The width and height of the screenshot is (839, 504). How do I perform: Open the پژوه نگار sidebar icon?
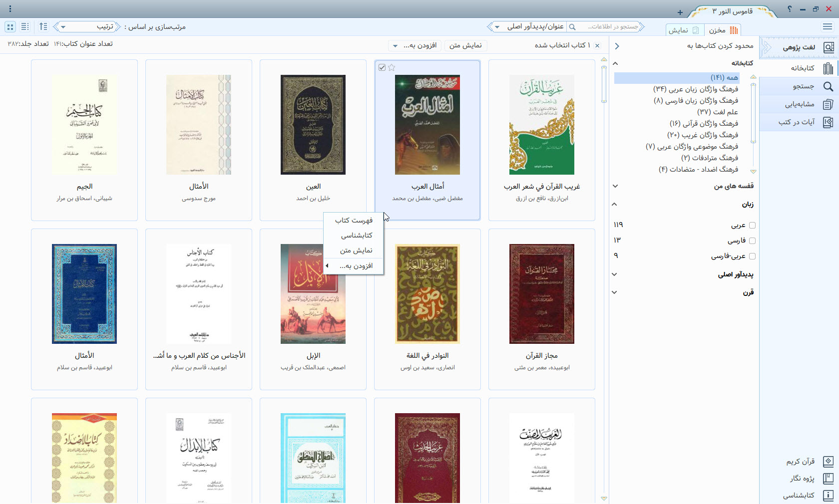[829, 479]
